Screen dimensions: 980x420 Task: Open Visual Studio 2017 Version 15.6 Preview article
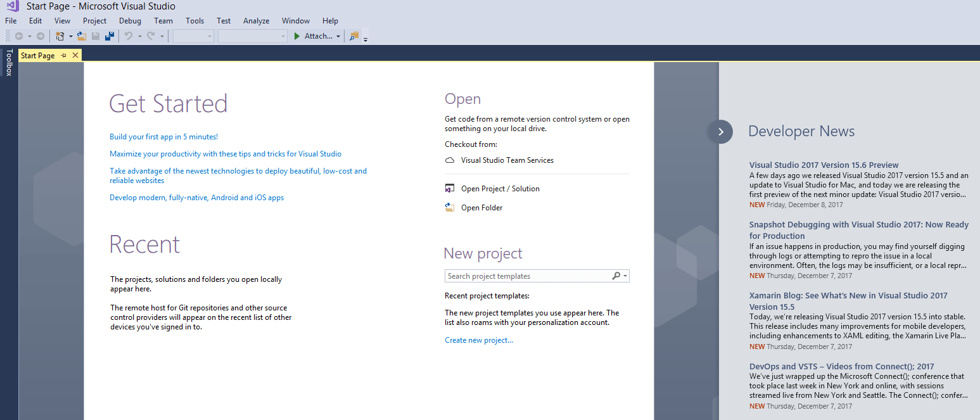(824, 165)
